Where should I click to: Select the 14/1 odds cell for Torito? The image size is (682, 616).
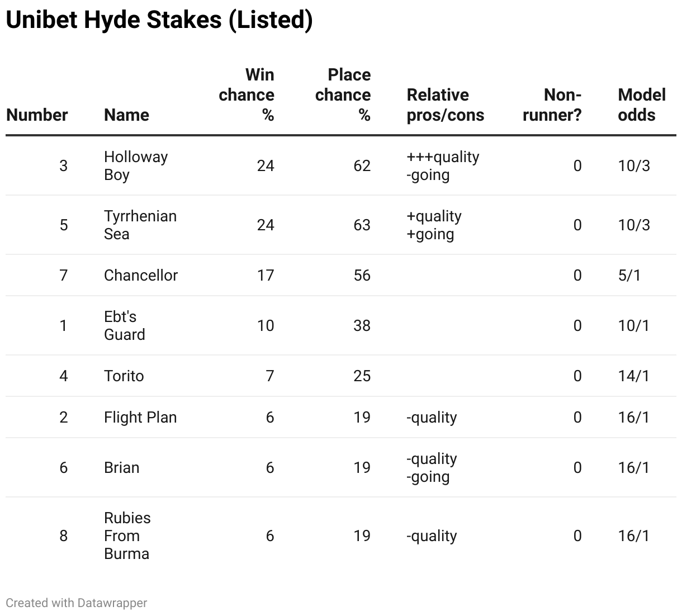[x=633, y=376]
